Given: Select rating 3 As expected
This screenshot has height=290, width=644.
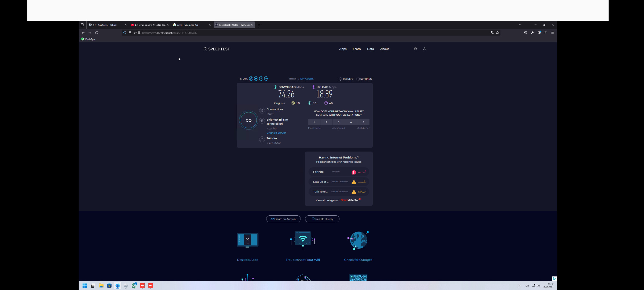Looking at the screenshot, I should (339, 122).
